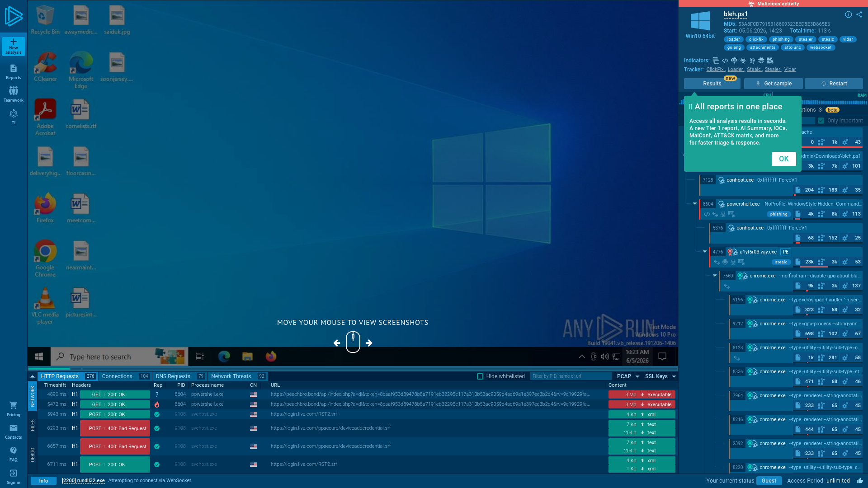Select the FILES vertical side tab
Image resolution: width=868 pixels, height=488 pixels.
(x=33, y=425)
